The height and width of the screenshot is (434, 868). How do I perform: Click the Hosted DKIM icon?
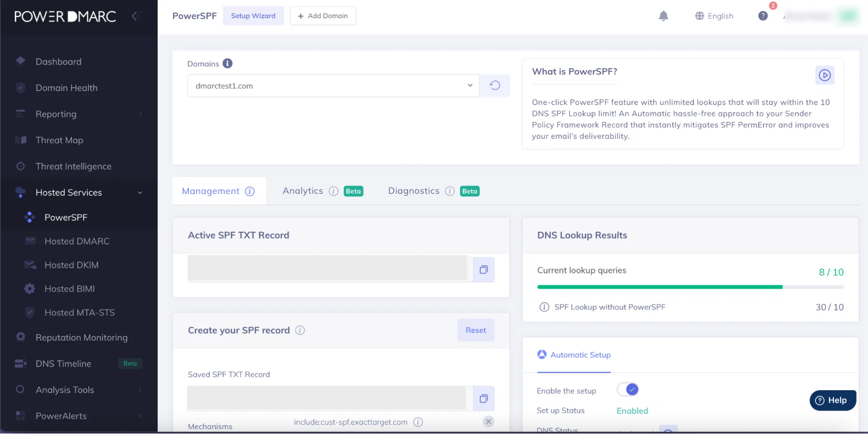pyautogui.click(x=30, y=265)
